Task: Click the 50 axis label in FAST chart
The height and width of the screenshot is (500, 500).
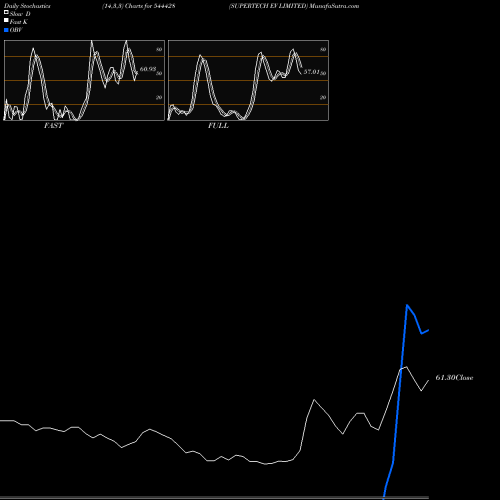Action: click(x=159, y=73)
